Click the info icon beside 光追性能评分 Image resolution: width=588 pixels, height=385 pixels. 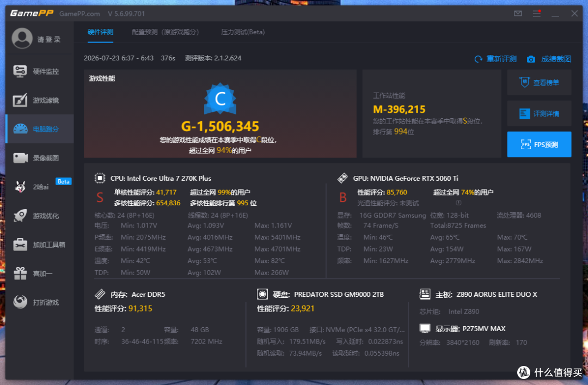[x=458, y=203]
